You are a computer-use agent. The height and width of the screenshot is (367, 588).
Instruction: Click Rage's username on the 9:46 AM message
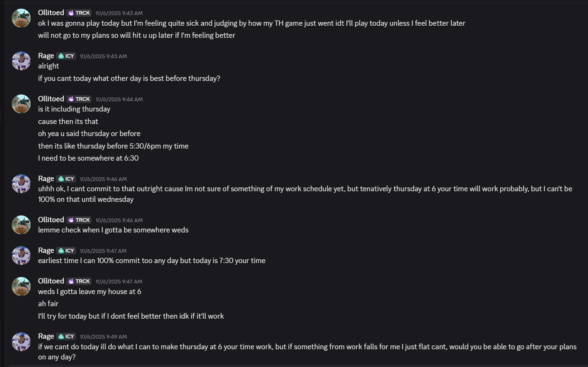pos(46,179)
